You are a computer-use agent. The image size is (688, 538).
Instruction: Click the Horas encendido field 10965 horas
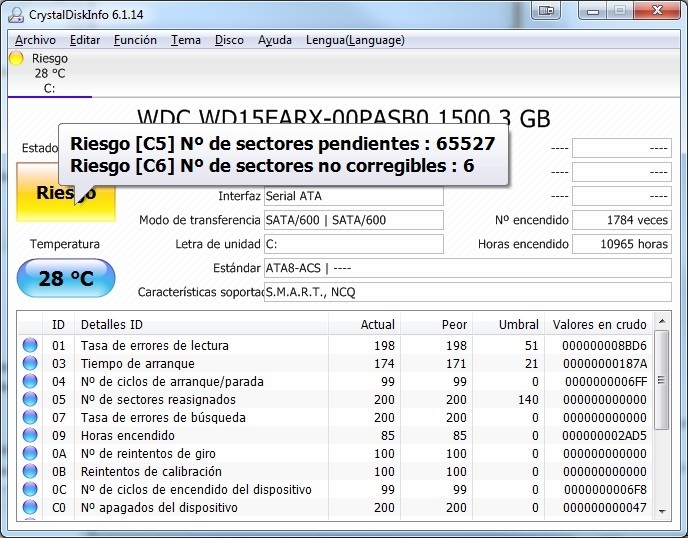(x=622, y=244)
